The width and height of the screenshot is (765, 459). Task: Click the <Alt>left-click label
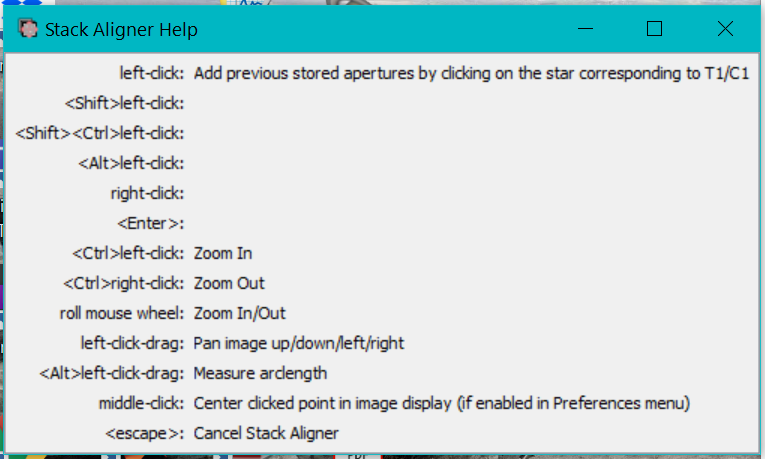click(131, 163)
